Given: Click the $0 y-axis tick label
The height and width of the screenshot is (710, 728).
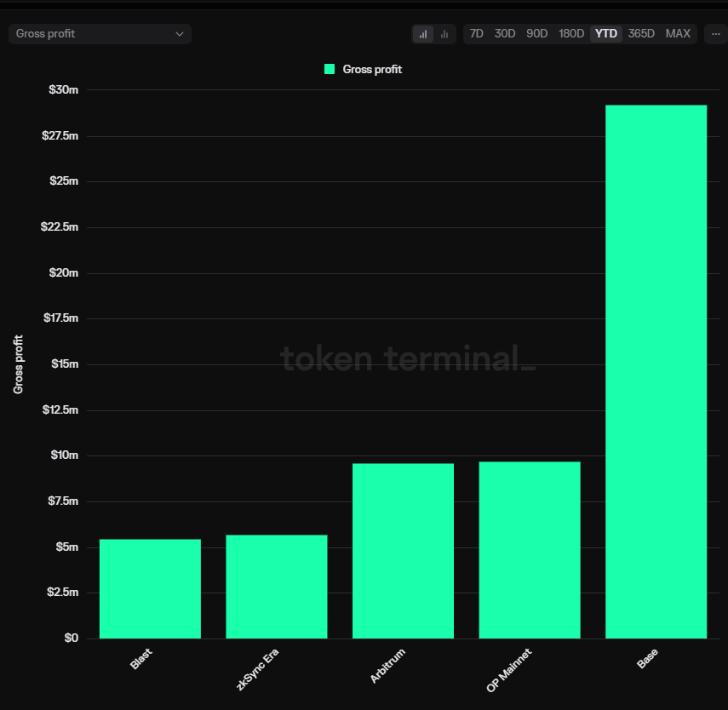Looking at the screenshot, I should coord(71,638).
